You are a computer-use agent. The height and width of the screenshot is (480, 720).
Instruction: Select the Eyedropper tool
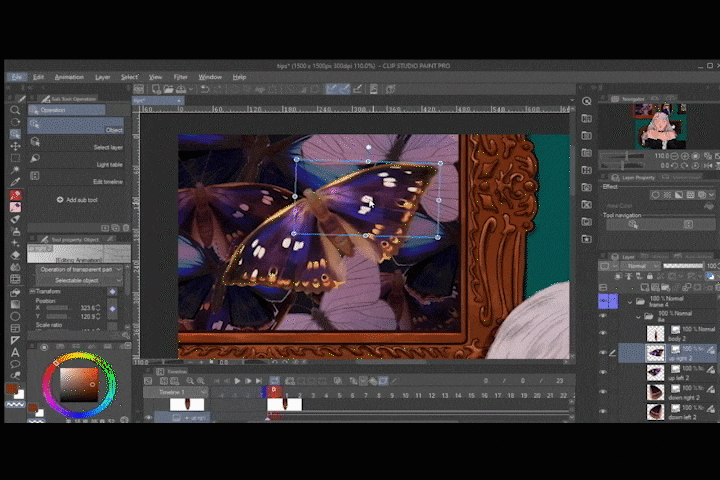pos(15,182)
